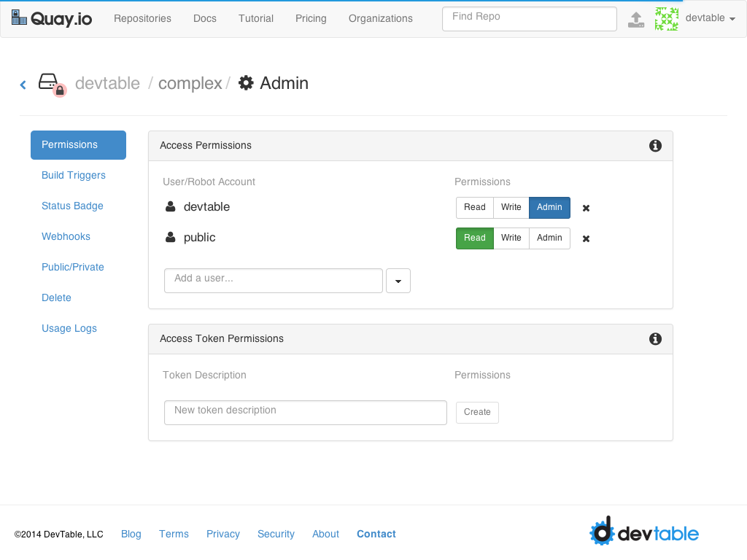Open the Terms footer link

click(174, 534)
